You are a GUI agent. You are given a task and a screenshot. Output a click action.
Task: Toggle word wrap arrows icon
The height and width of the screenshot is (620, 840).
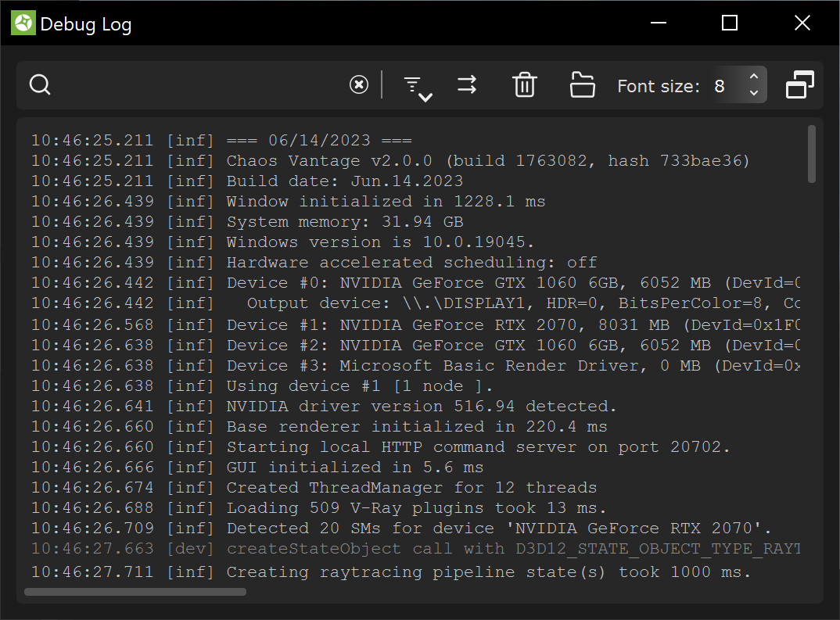467,84
